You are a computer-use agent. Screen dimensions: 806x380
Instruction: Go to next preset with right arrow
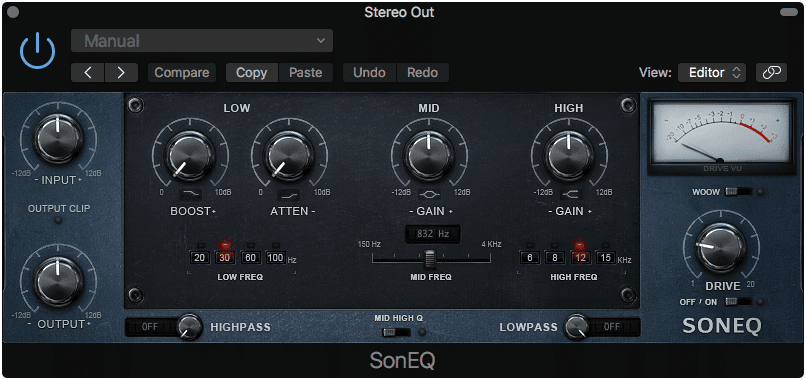click(121, 73)
